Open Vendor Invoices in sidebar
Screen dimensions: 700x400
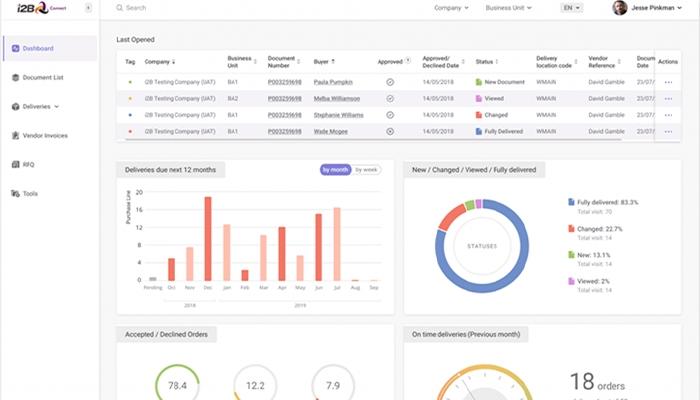click(45, 135)
